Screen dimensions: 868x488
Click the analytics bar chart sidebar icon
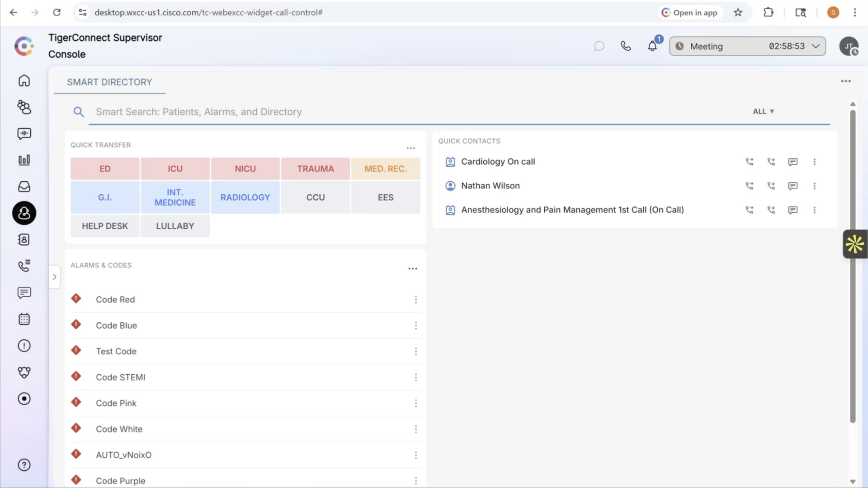(x=24, y=160)
